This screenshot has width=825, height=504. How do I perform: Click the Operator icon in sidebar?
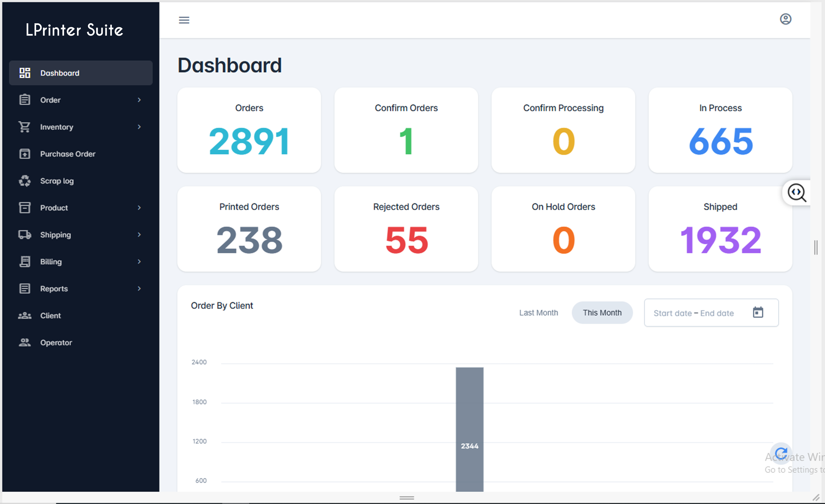(25, 342)
